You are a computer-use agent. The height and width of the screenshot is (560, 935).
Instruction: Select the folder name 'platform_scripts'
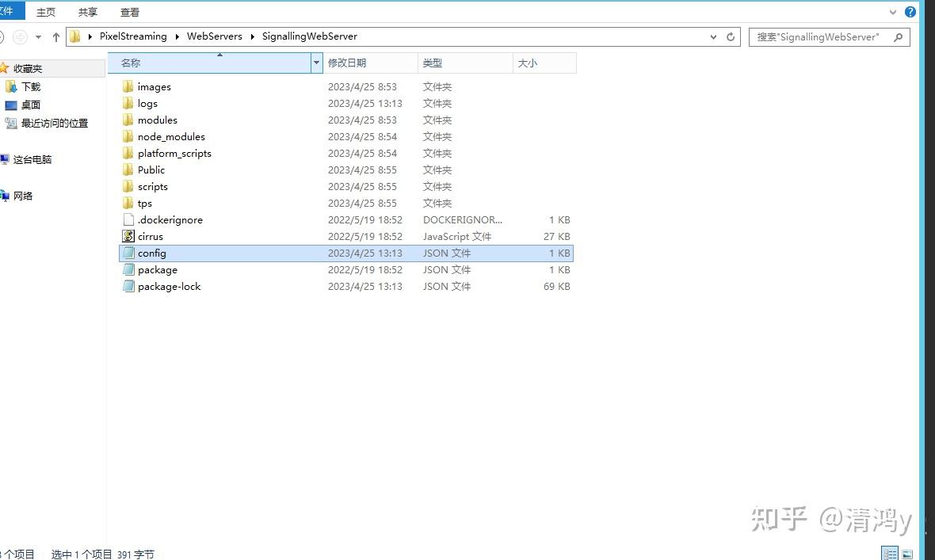tap(174, 154)
